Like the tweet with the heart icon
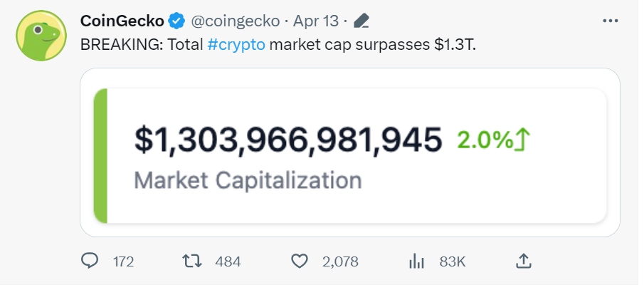The width and height of the screenshot is (644, 285). tap(300, 261)
